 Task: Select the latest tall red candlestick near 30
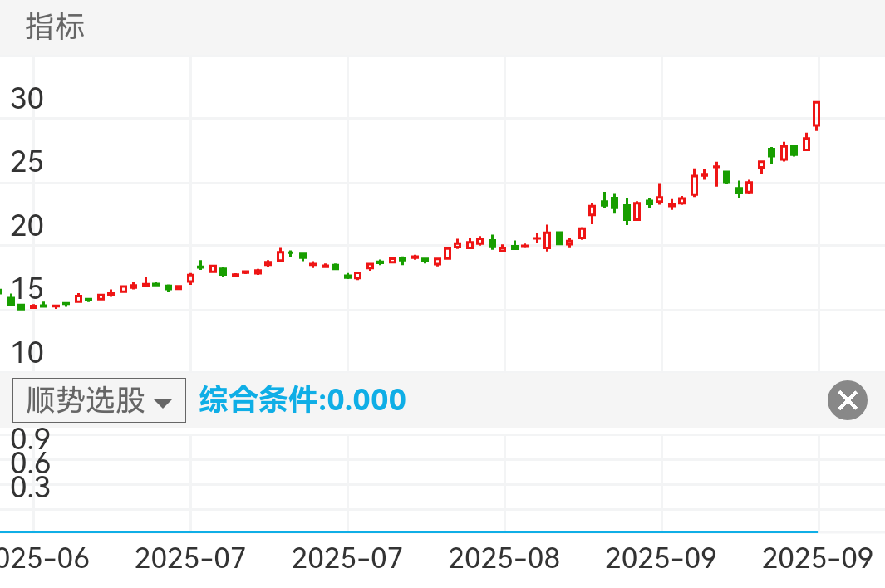pyautogui.click(x=817, y=115)
